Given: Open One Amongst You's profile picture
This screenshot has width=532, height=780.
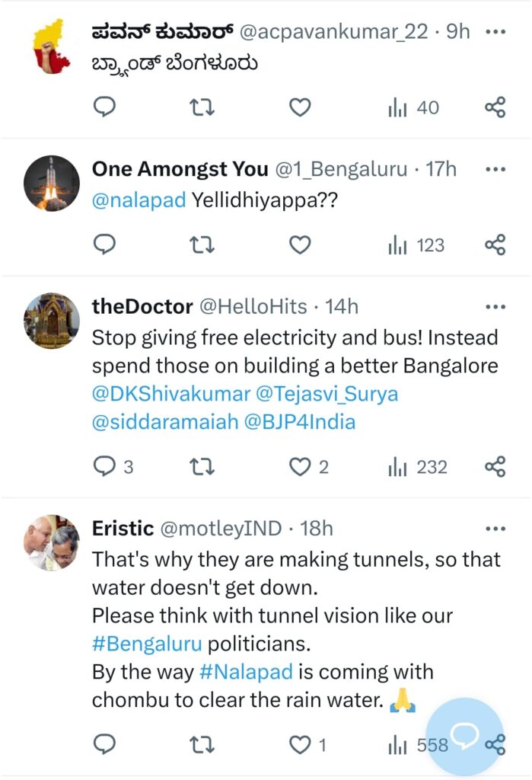Looking at the screenshot, I should [52, 184].
